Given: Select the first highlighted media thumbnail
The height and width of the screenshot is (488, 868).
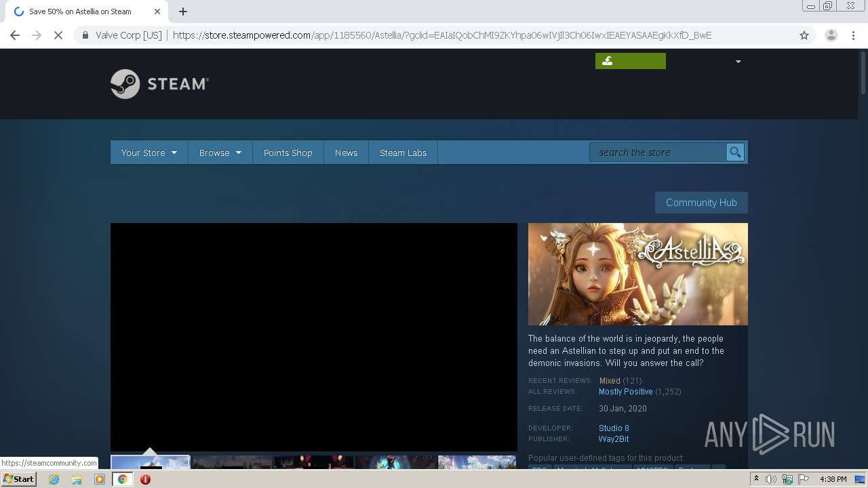Looking at the screenshot, I should 150,462.
